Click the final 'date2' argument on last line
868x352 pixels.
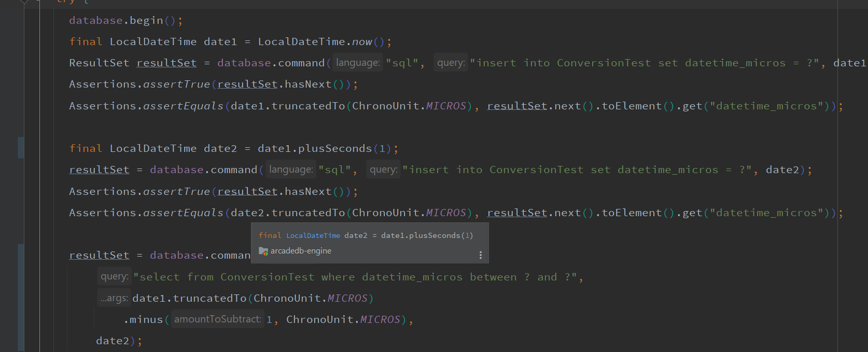(113, 341)
